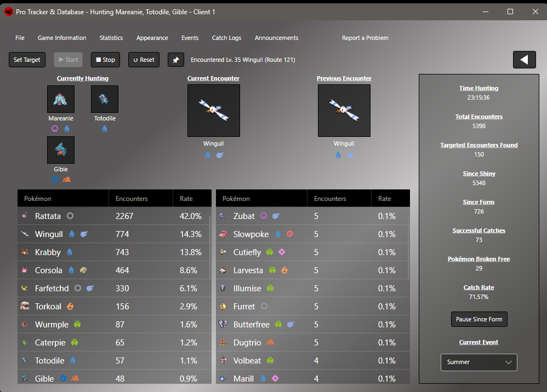
Task: Click the Set Target button
Action: 27,60
